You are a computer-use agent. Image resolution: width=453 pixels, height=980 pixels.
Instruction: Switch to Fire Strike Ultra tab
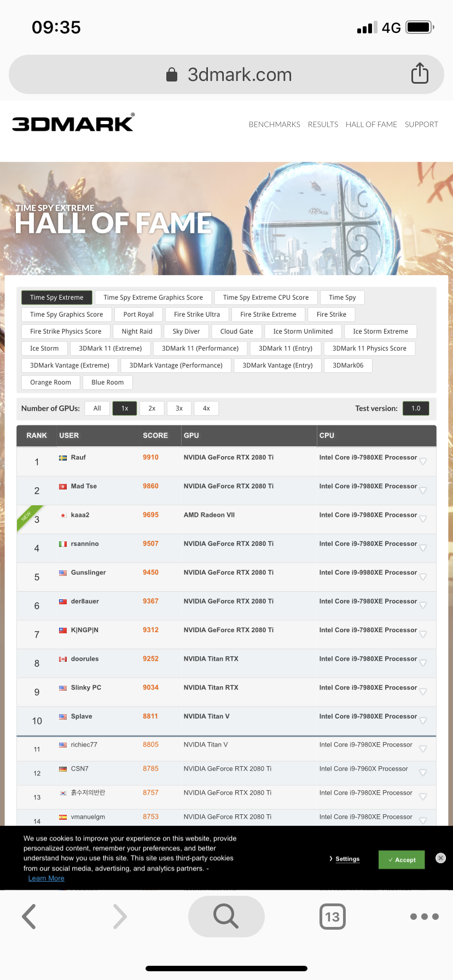point(197,314)
